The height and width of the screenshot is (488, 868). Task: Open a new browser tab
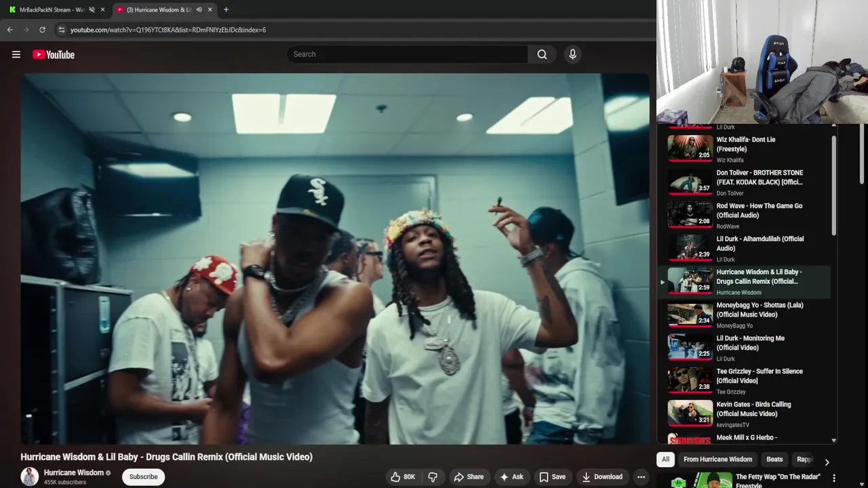[226, 9]
